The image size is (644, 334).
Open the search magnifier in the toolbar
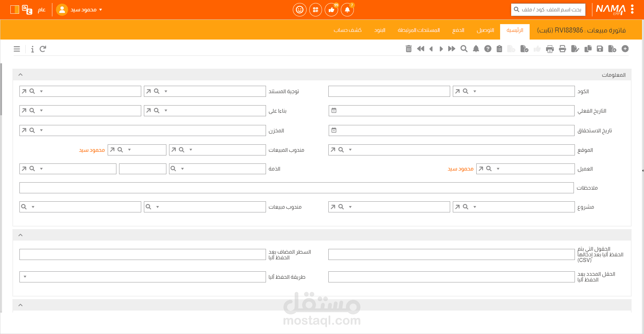(464, 49)
